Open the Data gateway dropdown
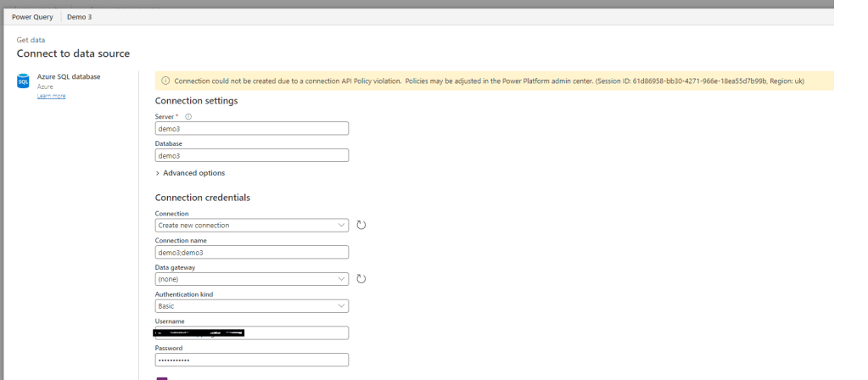Viewport: 868px width, 380px height. tap(252, 278)
